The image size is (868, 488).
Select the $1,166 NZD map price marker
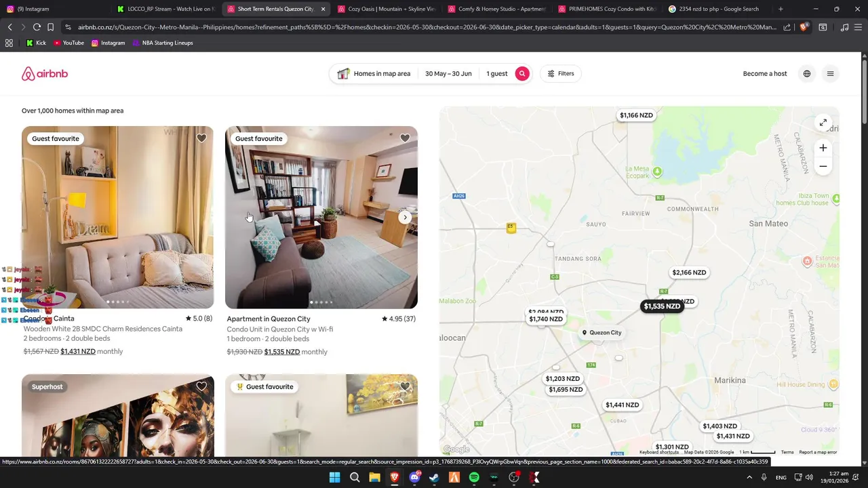click(x=636, y=115)
